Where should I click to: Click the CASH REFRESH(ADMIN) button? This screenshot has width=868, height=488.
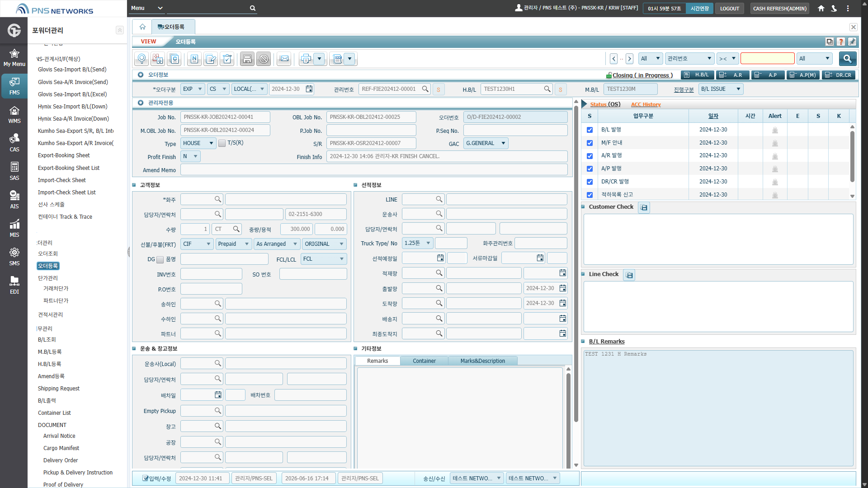click(x=779, y=9)
